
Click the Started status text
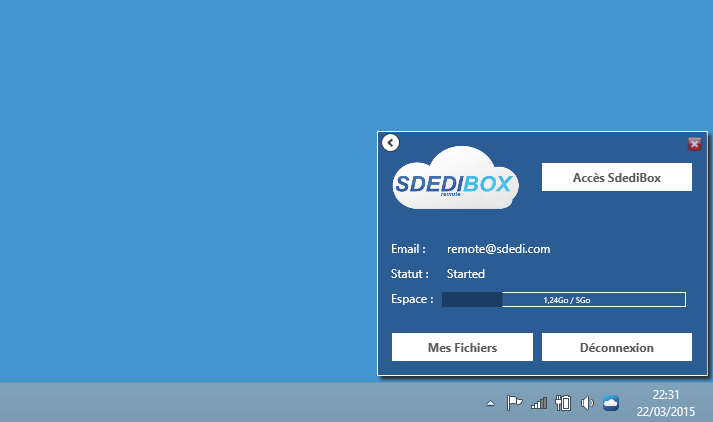pyautogui.click(x=466, y=274)
